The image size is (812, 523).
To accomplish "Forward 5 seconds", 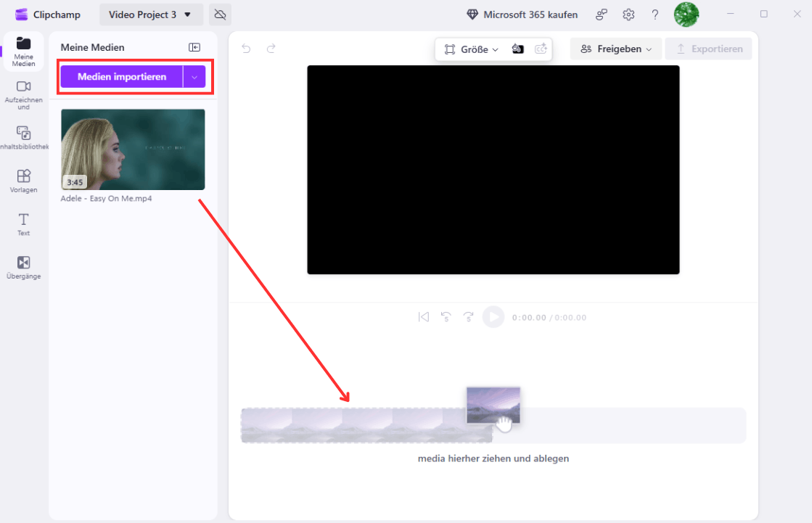I will tap(469, 317).
